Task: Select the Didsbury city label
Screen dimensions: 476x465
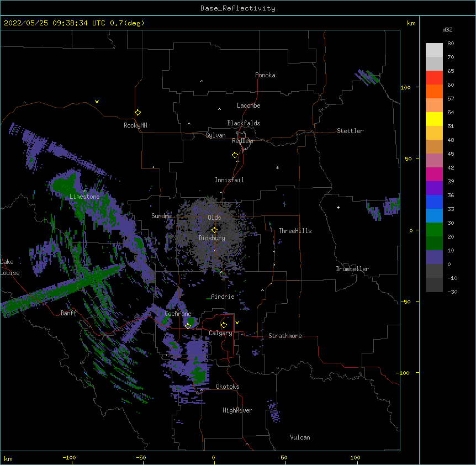Action: tap(211, 238)
